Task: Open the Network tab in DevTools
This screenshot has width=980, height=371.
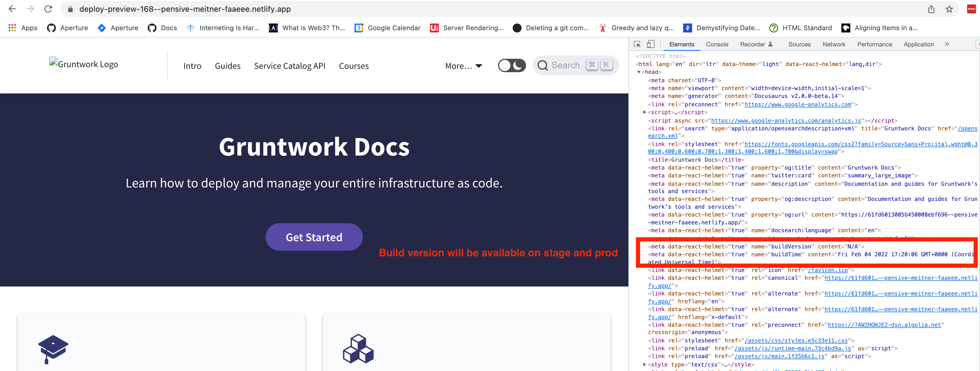Action: 834,44
